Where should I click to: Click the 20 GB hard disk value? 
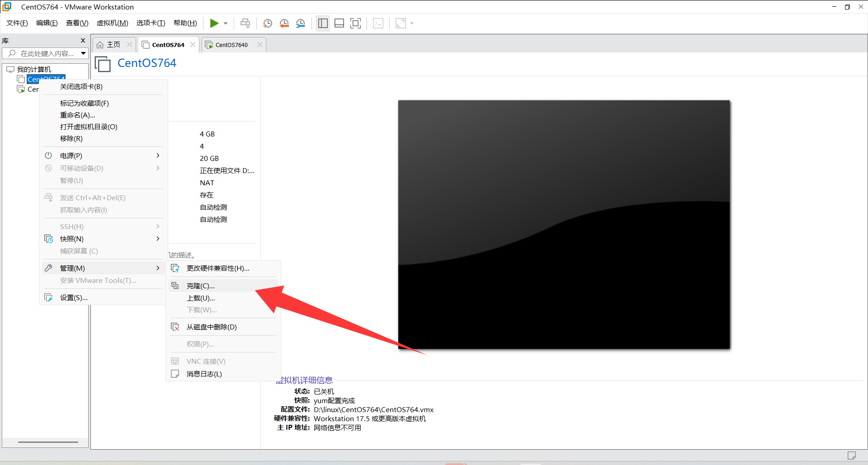click(209, 159)
